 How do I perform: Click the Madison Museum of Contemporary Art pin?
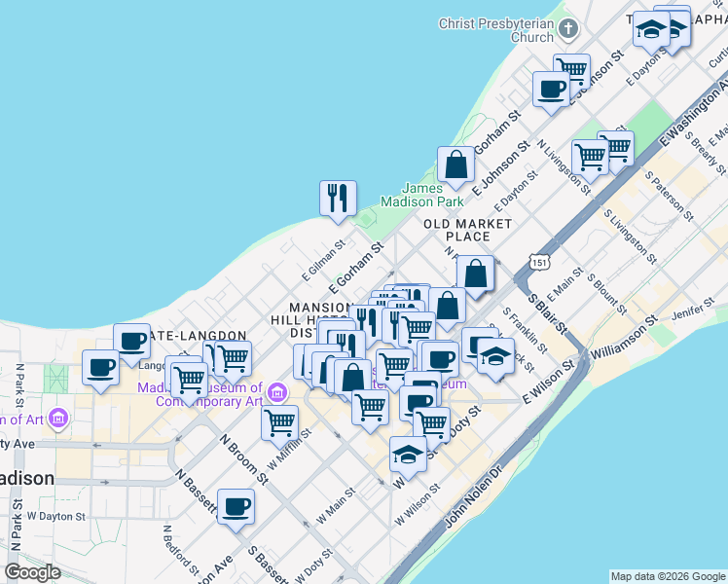pyautogui.click(x=277, y=393)
